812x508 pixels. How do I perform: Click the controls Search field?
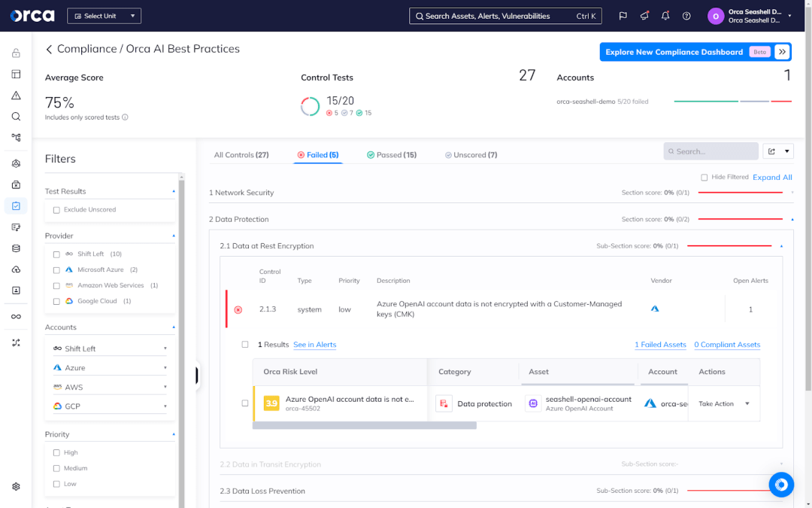click(x=711, y=151)
